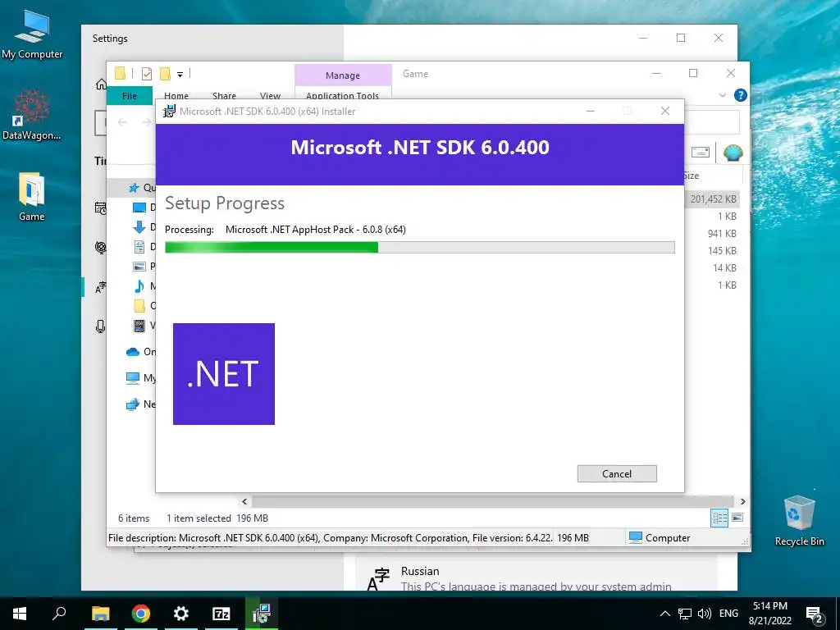Click the right arrow of the horizontal scrollbar
The height and width of the screenshot is (630, 840).
[742, 501]
